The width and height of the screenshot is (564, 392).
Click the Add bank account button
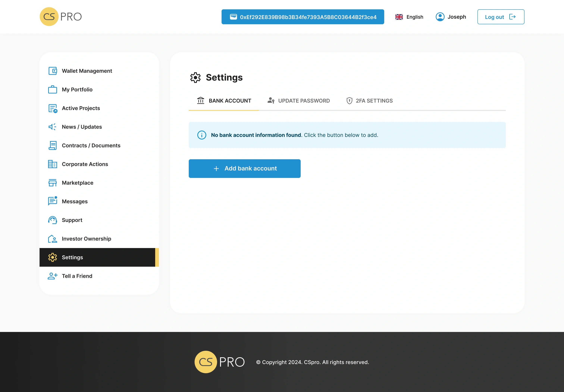click(244, 168)
